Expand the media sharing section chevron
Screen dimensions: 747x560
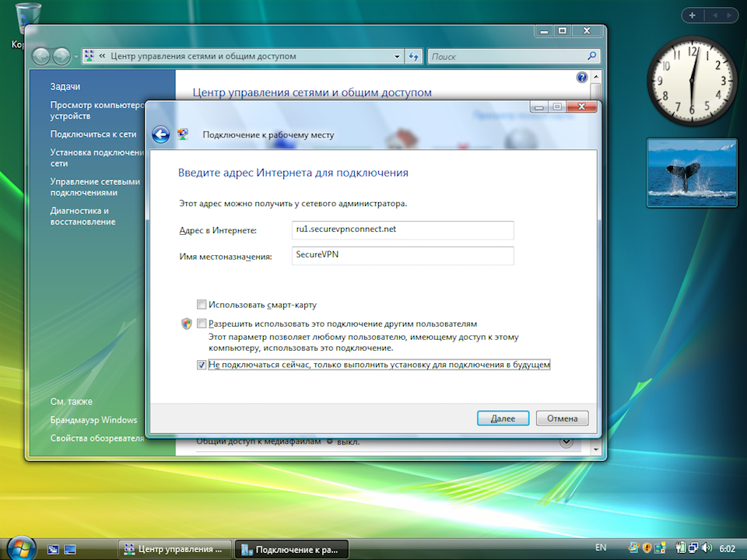click(x=566, y=442)
